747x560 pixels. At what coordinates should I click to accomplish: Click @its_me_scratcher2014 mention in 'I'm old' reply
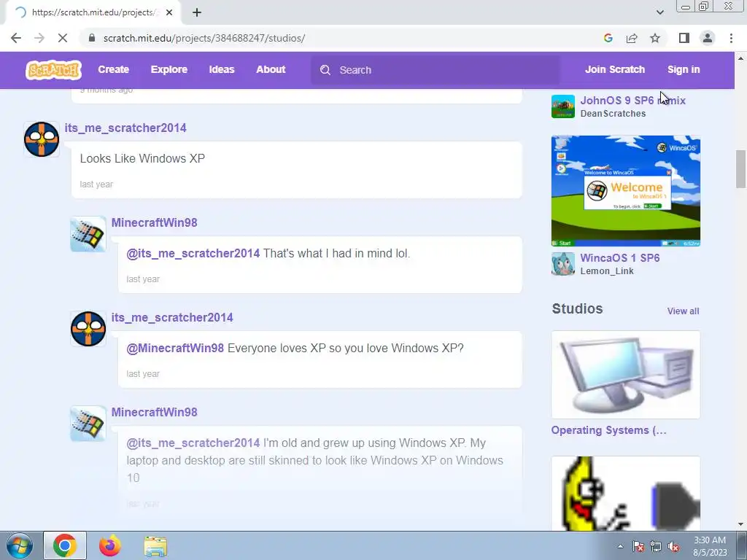coord(193,443)
